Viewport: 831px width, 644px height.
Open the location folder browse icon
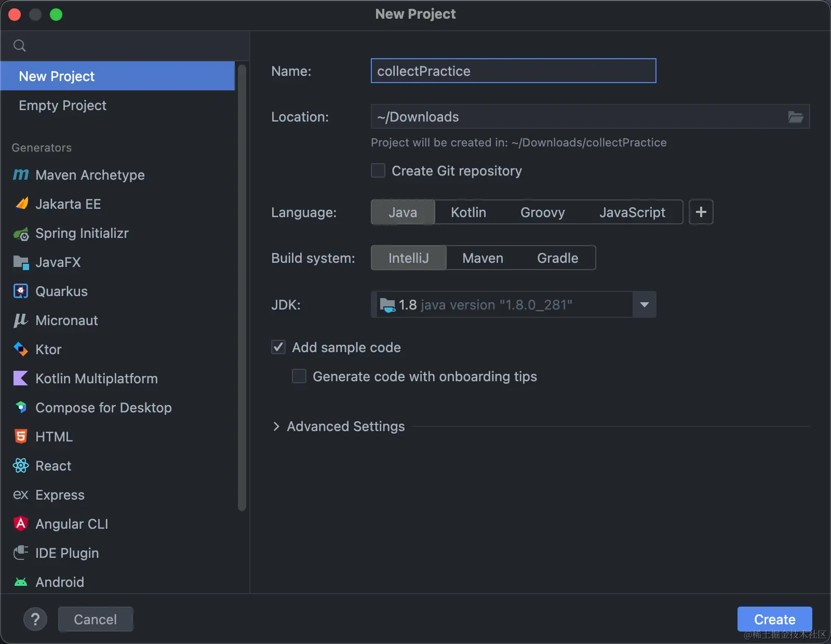click(795, 117)
